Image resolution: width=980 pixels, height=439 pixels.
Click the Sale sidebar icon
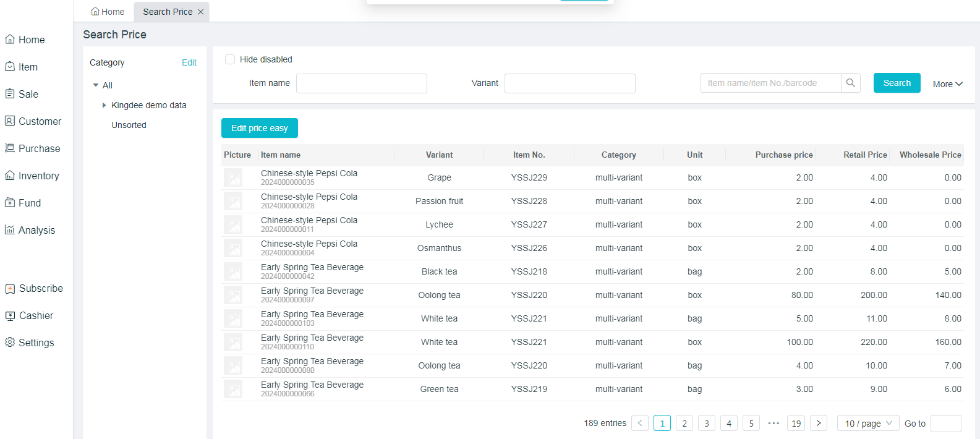click(x=10, y=94)
